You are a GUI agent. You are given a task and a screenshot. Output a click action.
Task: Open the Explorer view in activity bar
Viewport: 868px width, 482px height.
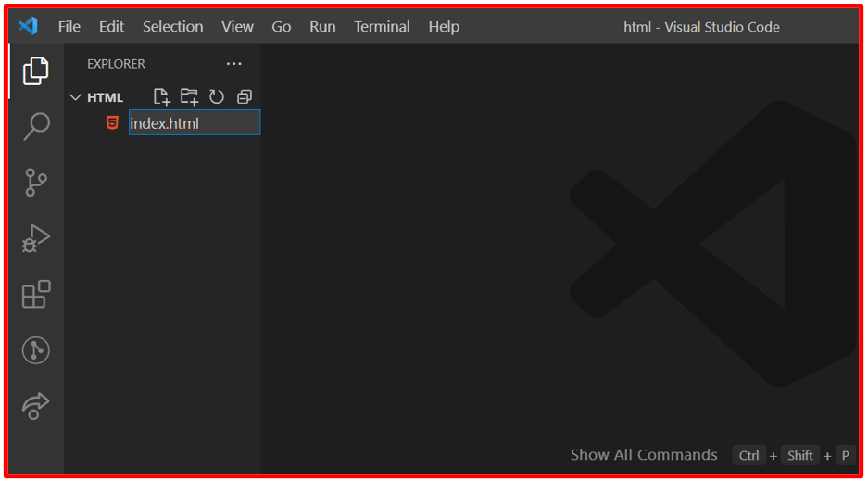coord(36,71)
